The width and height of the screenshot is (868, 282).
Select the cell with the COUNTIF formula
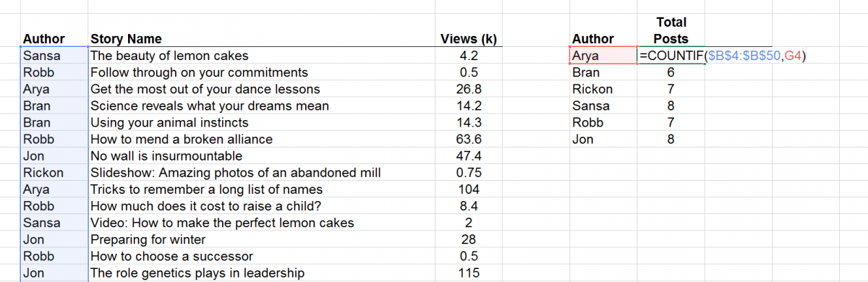pos(671,56)
